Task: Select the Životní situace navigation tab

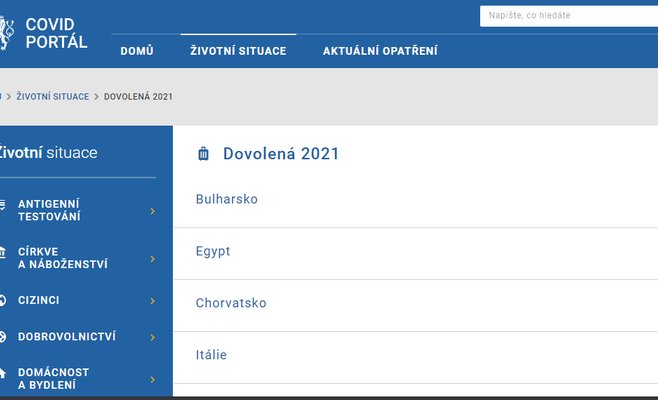Action: [x=238, y=51]
